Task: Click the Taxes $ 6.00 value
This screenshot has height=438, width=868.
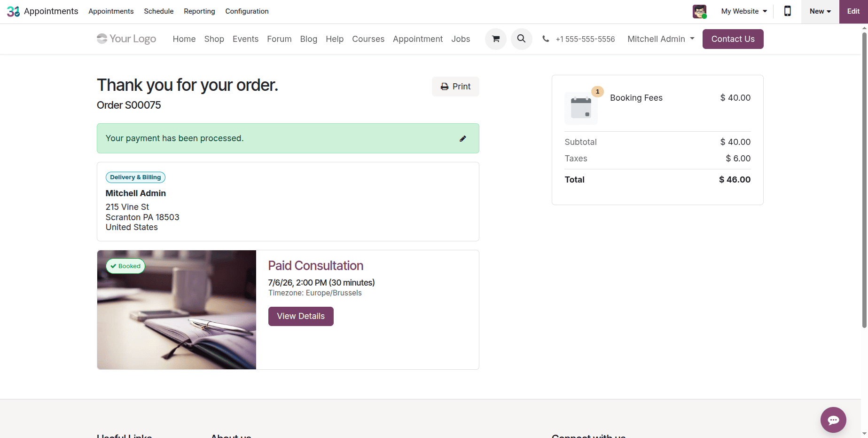Action: coord(738,159)
